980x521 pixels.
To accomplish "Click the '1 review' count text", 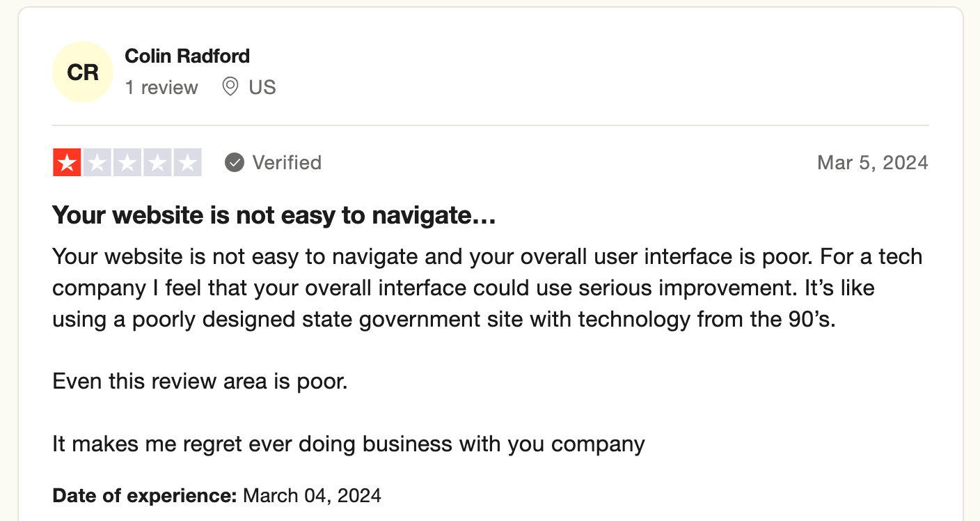I will (161, 88).
